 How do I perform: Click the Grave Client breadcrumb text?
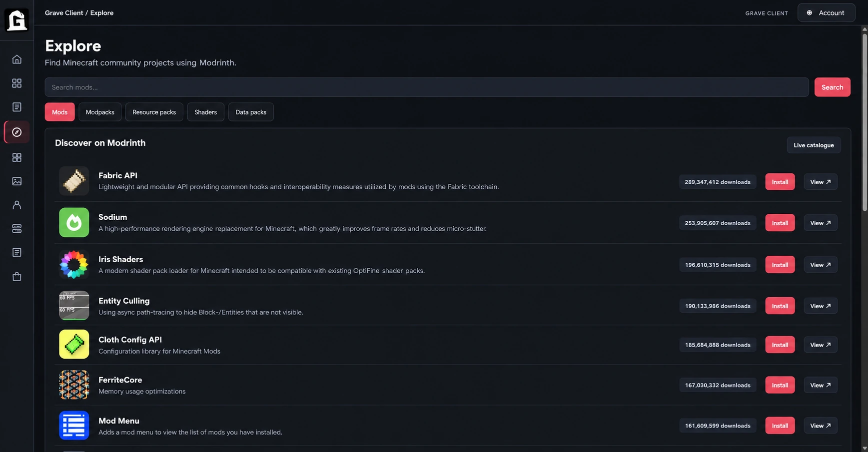tap(64, 13)
